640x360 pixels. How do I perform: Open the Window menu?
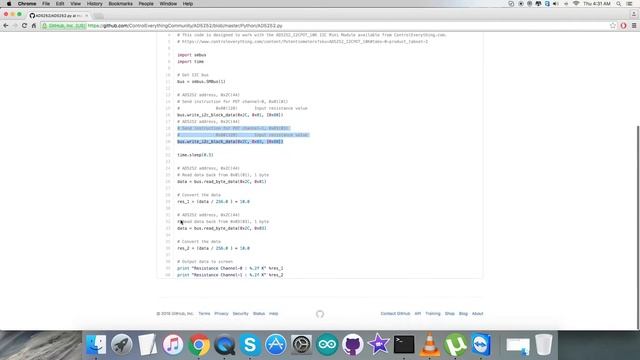[x=168, y=4]
